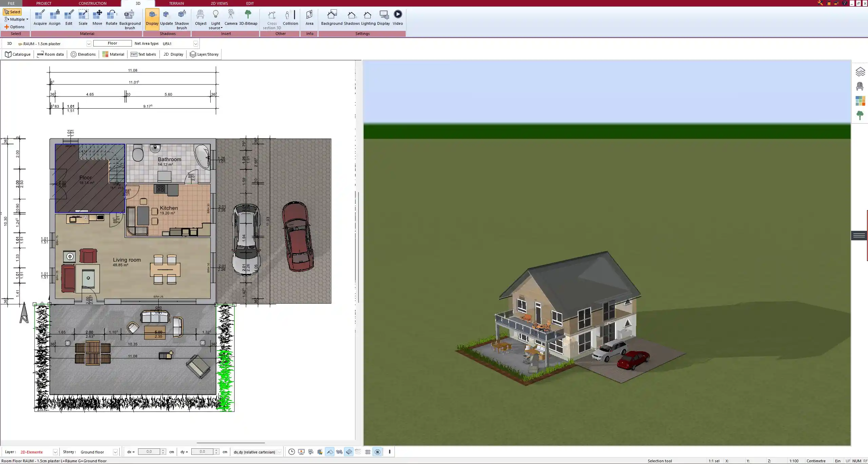Click the Cross section 3D tool
868x464 pixels.
pos(272,20)
